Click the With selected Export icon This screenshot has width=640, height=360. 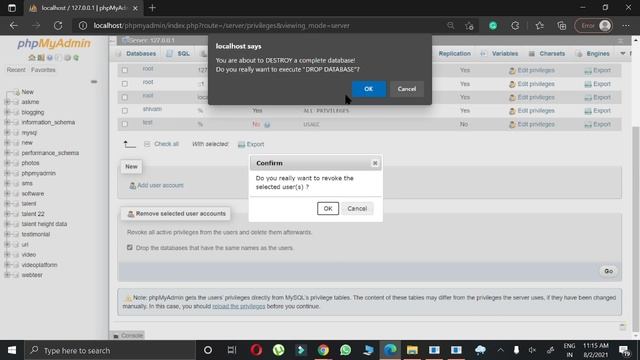click(242, 144)
